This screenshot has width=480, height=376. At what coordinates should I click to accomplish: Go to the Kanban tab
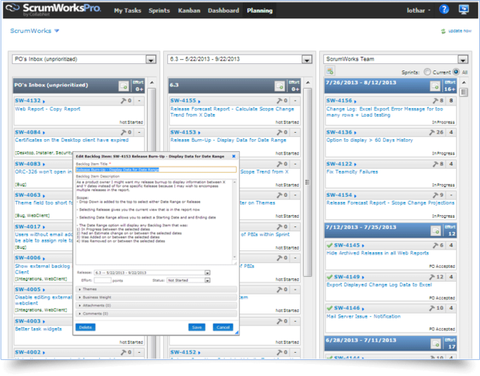coord(189,10)
